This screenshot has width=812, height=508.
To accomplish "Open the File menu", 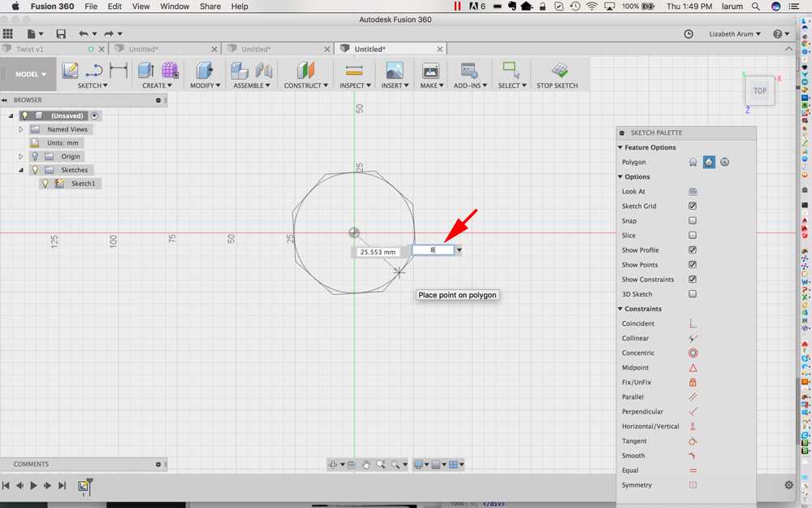I will tap(91, 7).
